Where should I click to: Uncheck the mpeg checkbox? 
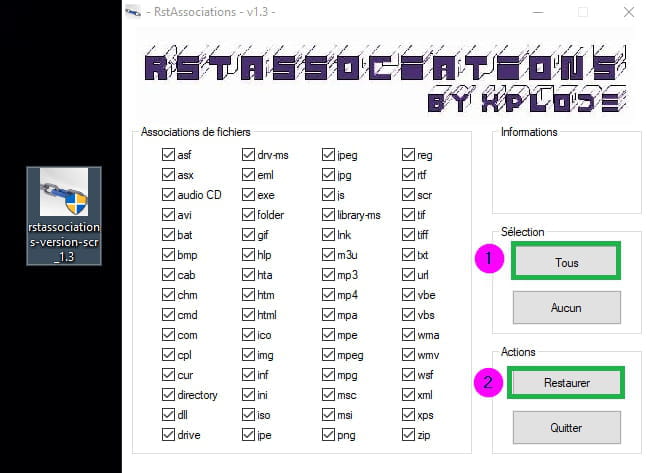(328, 355)
